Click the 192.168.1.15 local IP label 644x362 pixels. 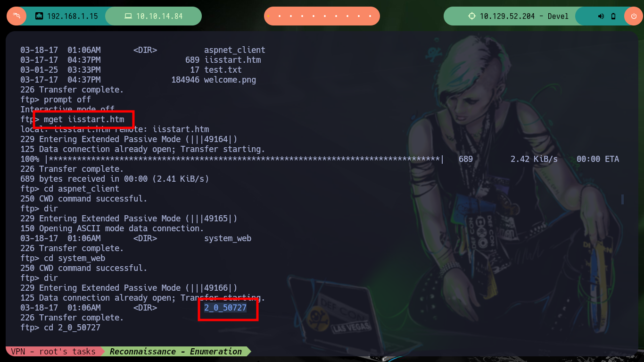point(73,16)
